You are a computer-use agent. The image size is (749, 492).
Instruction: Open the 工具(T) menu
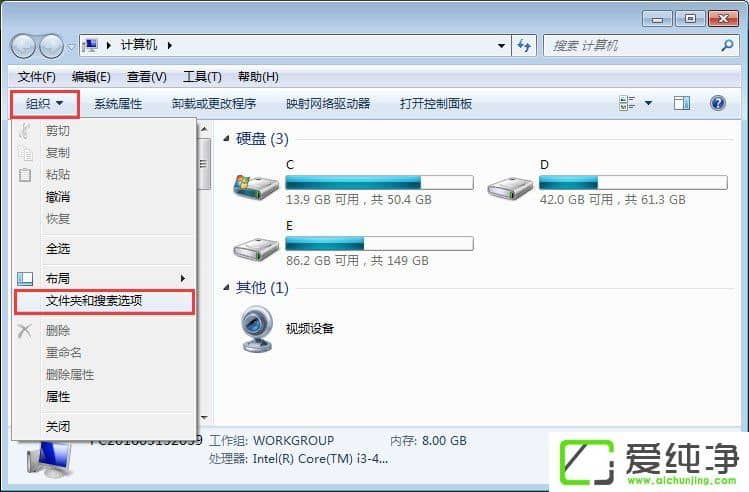click(203, 77)
